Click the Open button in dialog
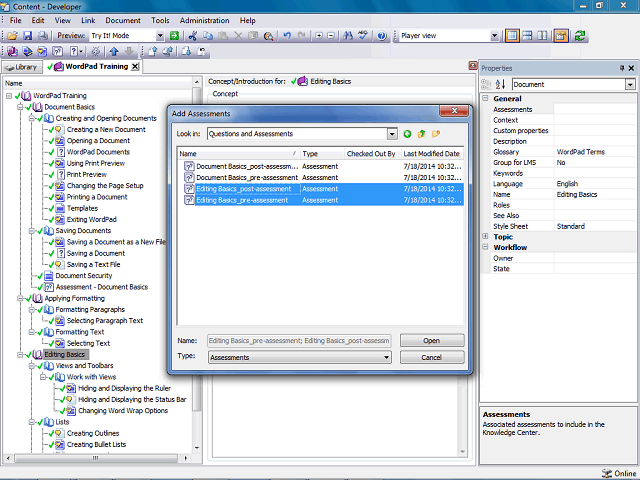 tap(432, 340)
